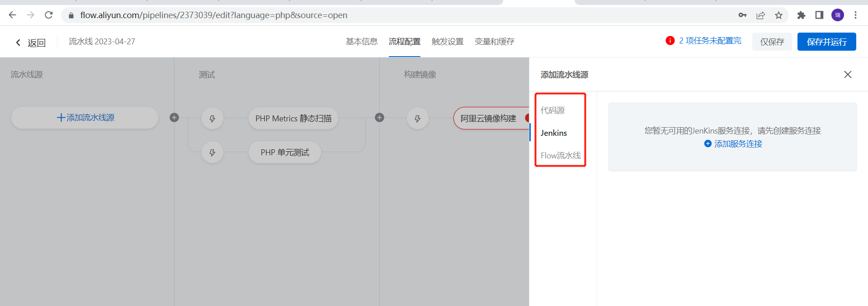
Task: Click the red warning icon
Action: (x=670, y=41)
